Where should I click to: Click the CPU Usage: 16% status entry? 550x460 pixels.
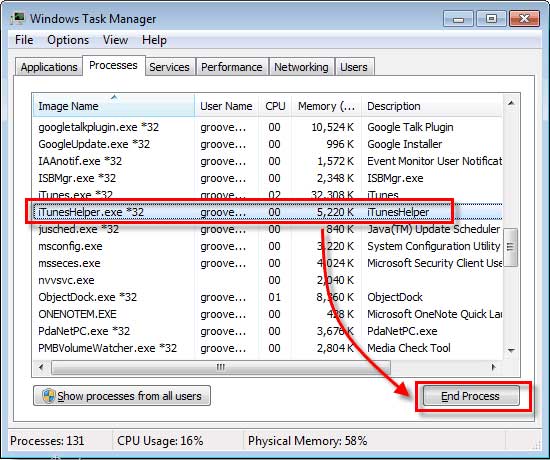click(x=160, y=441)
